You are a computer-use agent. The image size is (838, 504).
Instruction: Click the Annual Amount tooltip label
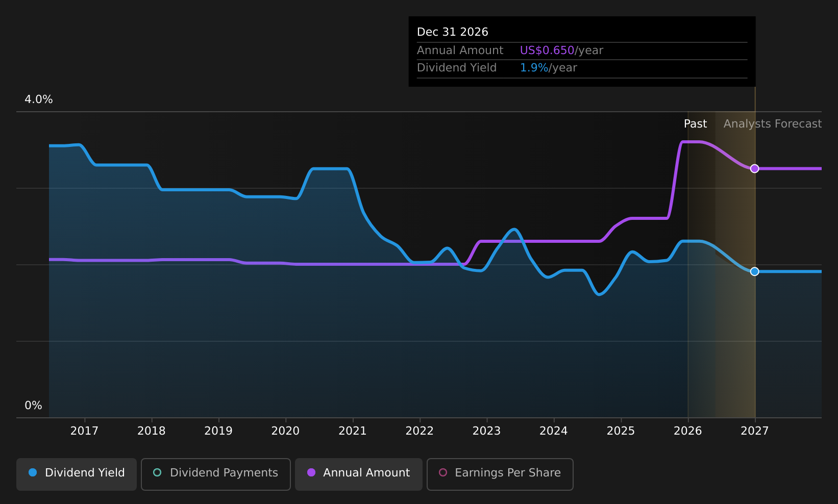pos(460,51)
